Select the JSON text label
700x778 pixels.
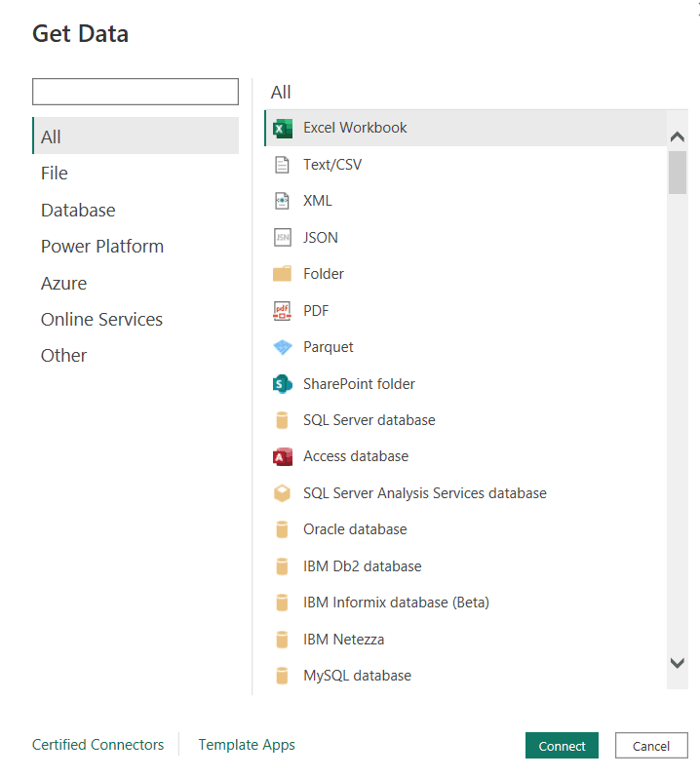click(x=321, y=238)
